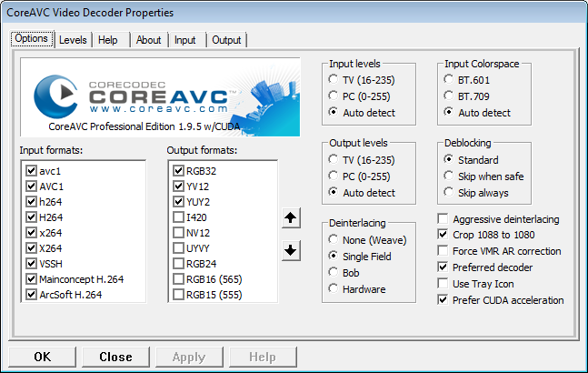The width and height of the screenshot is (588, 373).
Task: Open the Levels tab
Action: click(x=73, y=40)
